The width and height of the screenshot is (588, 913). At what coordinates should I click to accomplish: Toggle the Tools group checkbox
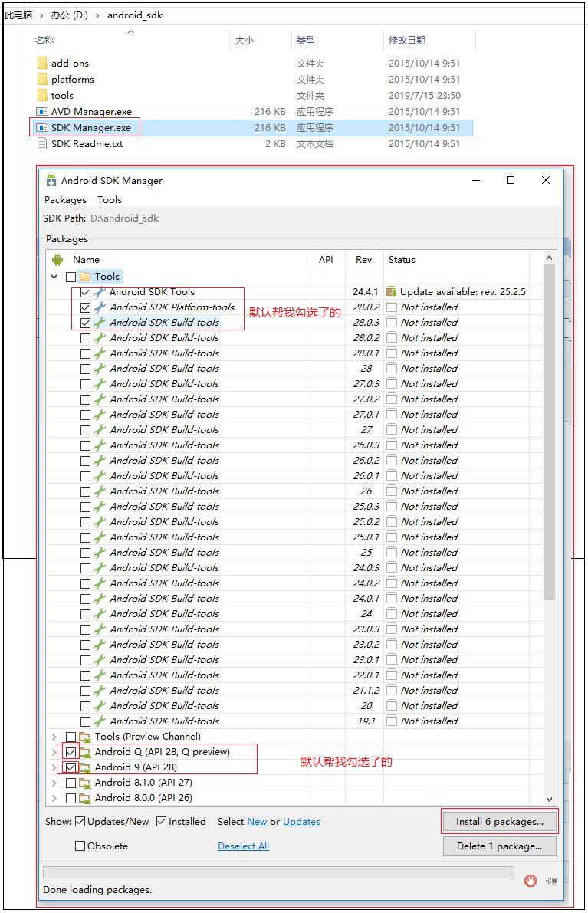point(71,277)
